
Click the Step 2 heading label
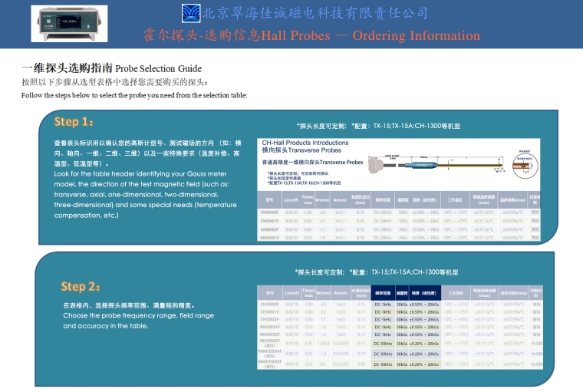point(81,286)
